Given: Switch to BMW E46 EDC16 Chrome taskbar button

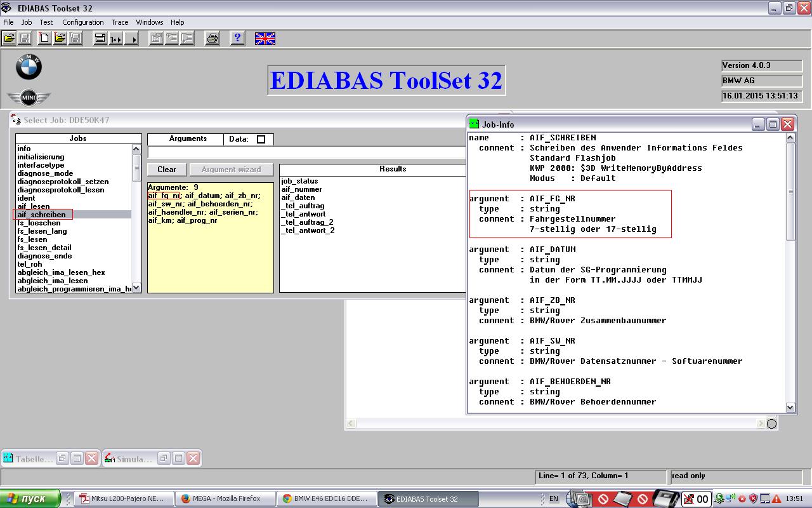Looking at the screenshot, I should click(327, 498).
